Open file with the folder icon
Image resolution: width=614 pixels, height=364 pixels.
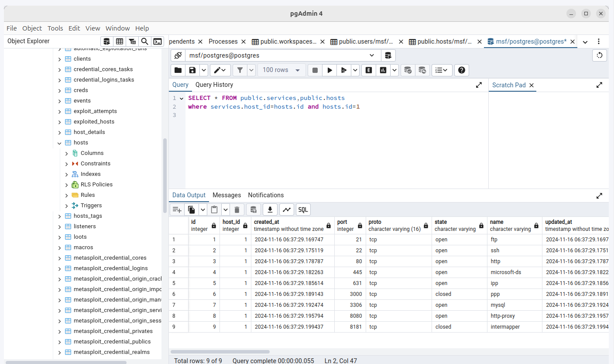[178, 70]
